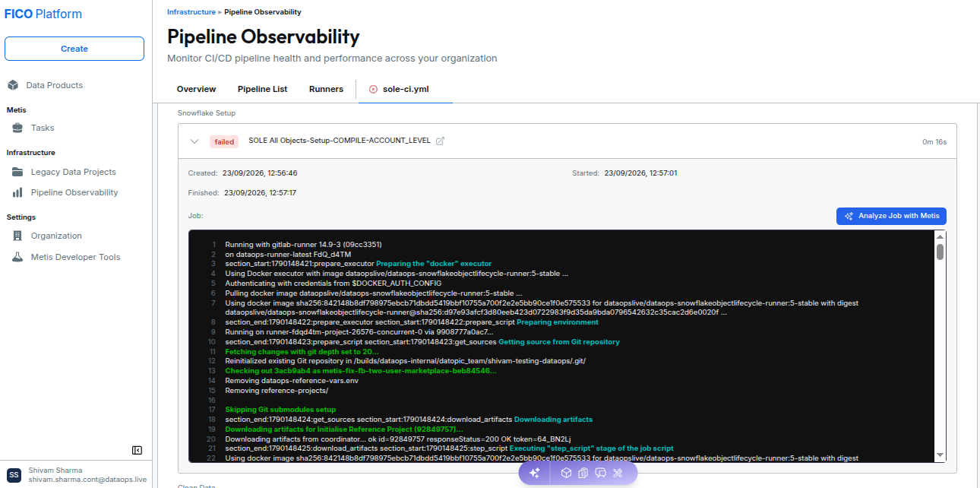Screen dimensions: 980x488
Task: Click the Data Products cube icon
Action: 12,85
